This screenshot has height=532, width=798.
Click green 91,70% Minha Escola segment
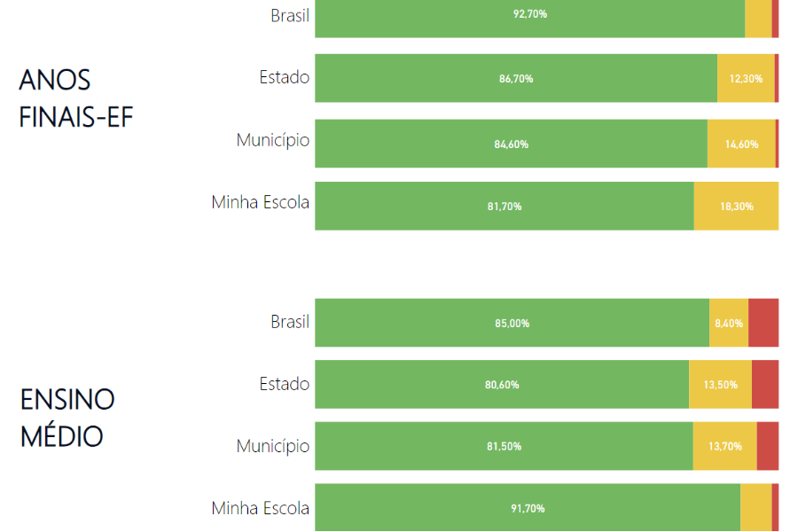528,507
